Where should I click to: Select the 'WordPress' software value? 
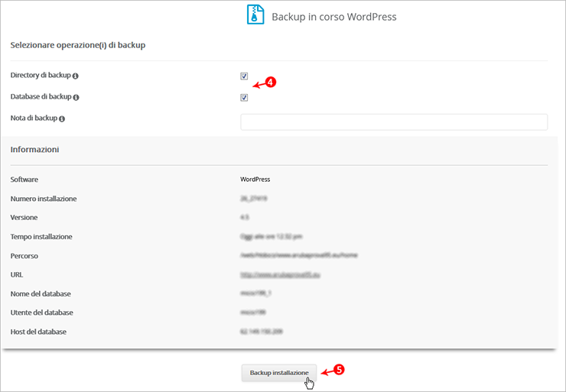255,180
